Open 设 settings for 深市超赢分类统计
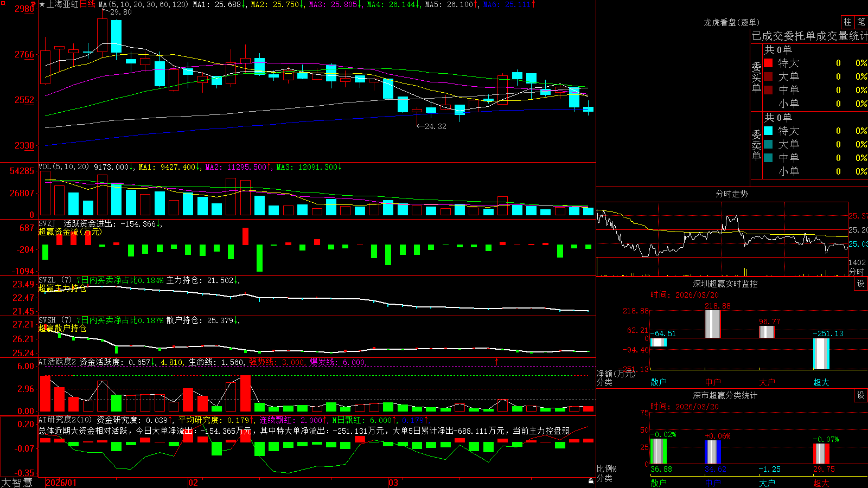This screenshot has width=868, height=488. point(861,395)
